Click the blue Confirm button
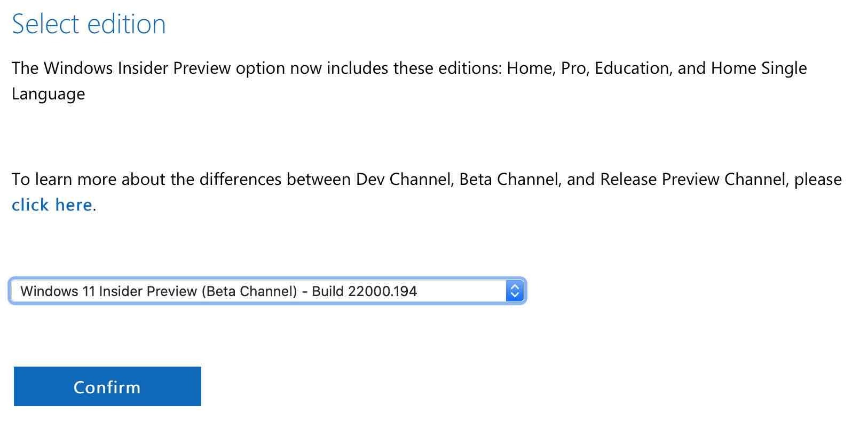 point(107,386)
